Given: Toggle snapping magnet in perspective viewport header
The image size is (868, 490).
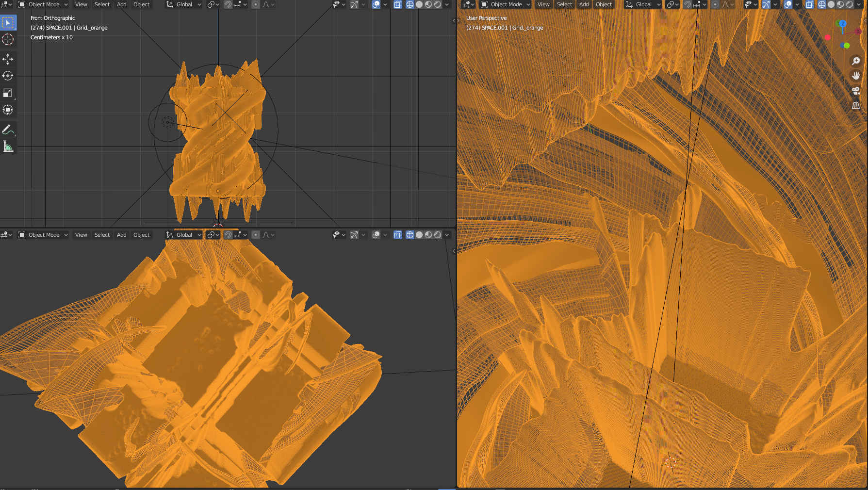Looking at the screenshot, I should (x=688, y=4).
